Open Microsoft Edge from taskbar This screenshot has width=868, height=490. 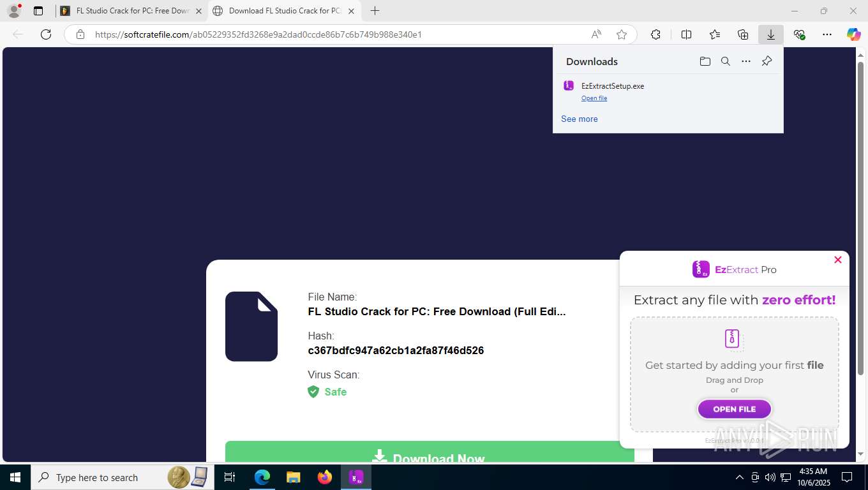(262, 477)
